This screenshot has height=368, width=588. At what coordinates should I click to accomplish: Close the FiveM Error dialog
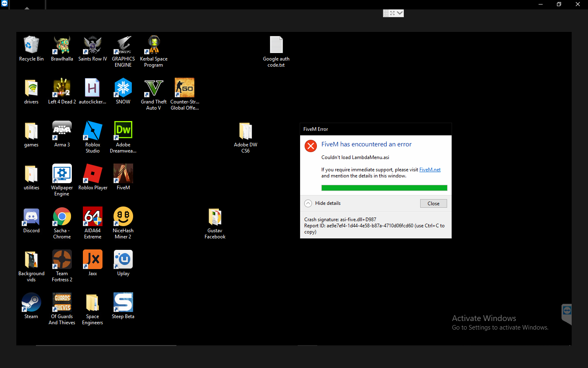point(433,203)
